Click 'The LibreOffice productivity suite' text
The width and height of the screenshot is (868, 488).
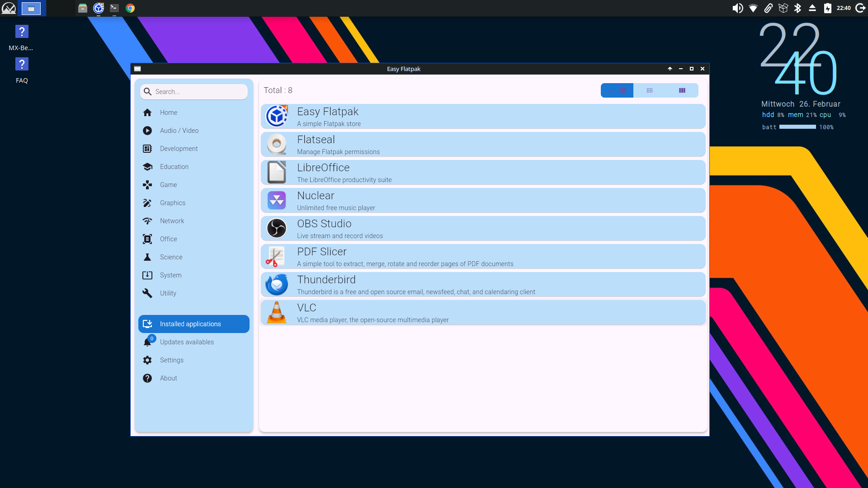point(344,180)
